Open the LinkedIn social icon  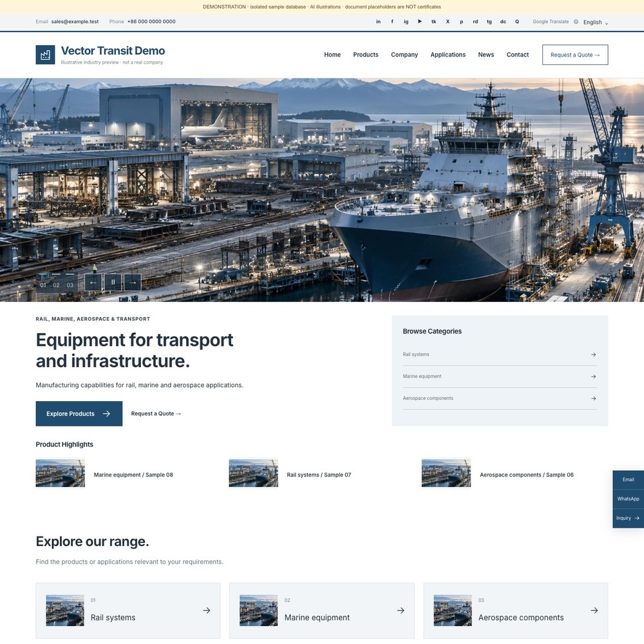[x=378, y=22]
